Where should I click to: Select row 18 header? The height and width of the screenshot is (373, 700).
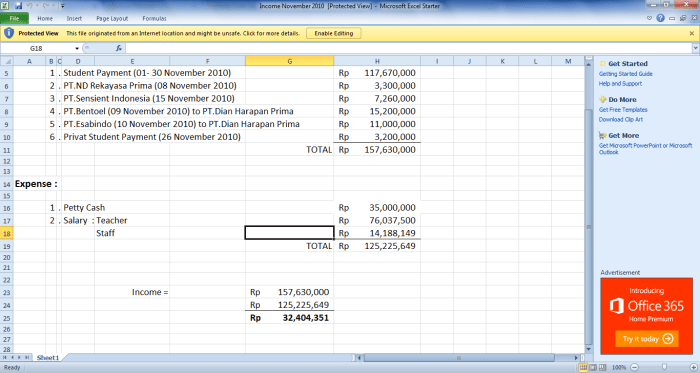tap(7, 233)
